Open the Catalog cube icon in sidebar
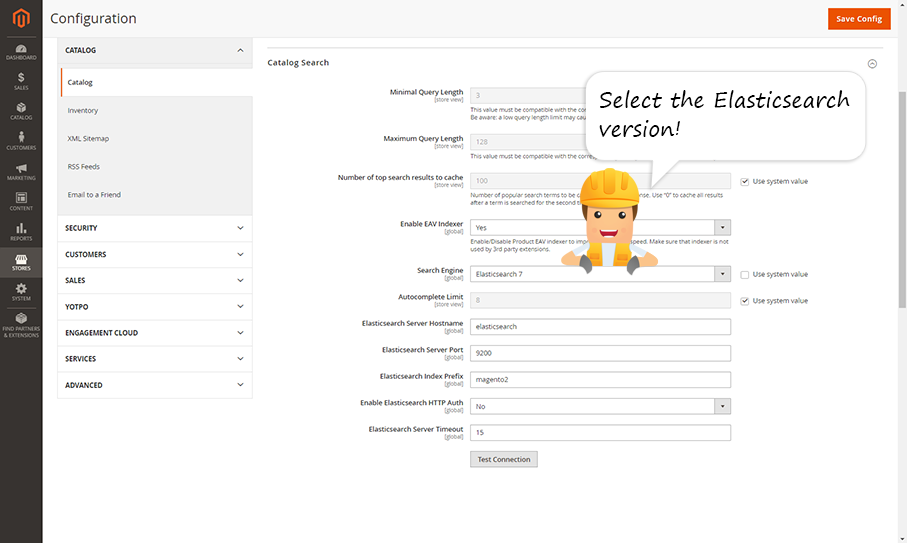Viewport: 907px width, 543px height. pyautogui.click(x=21, y=111)
